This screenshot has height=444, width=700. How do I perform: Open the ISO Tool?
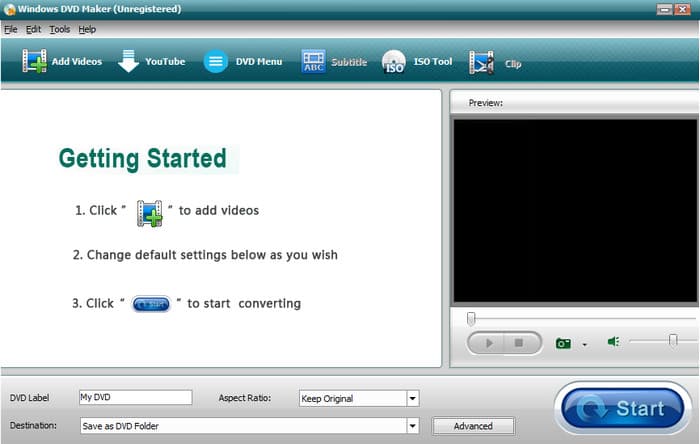[393, 62]
